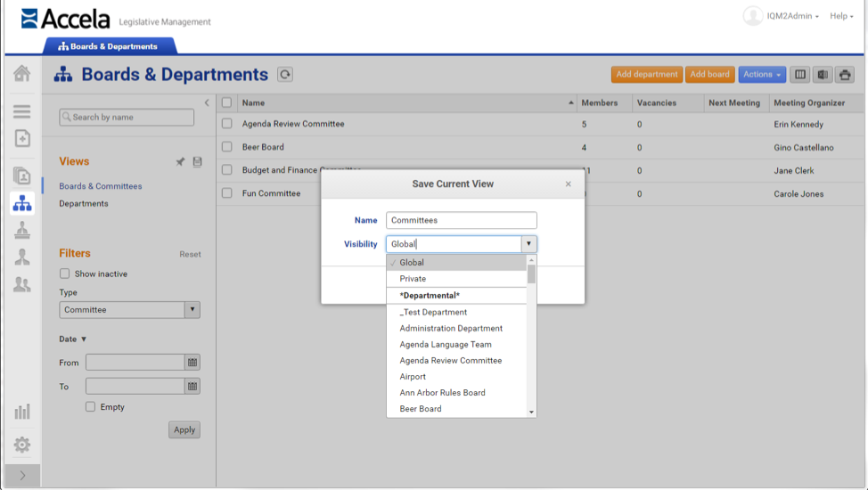Open the documents contact icon in sidebar
The width and height of the screenshot is (868, 490).
pyautogui.click(x=22, y=176)
